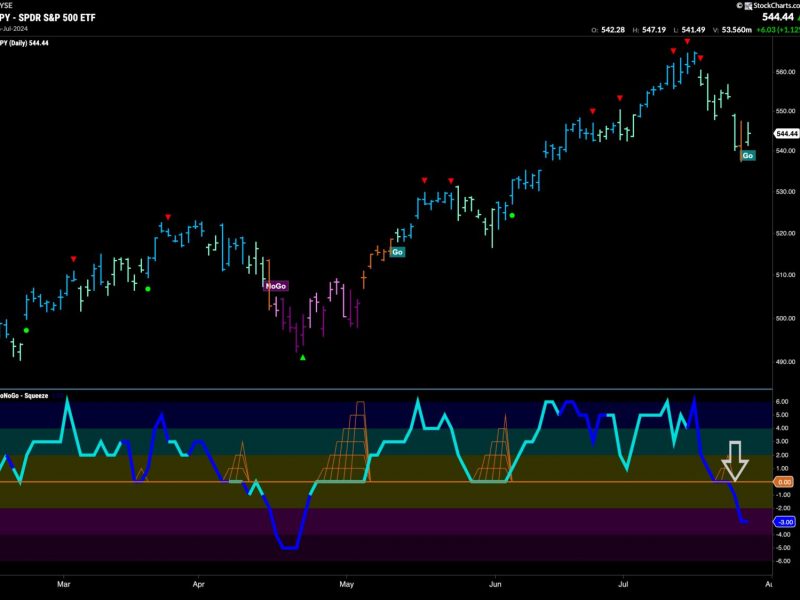This screenshot has height=600, width=800.
Task: Click the blue -3.00 oscillator value tag
Action: [x=784, y=522]
